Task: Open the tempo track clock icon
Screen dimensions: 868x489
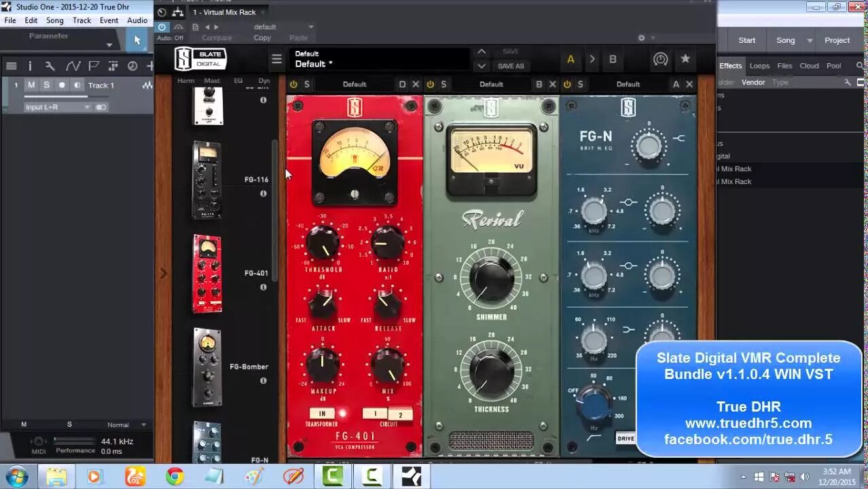Action: 132,66
